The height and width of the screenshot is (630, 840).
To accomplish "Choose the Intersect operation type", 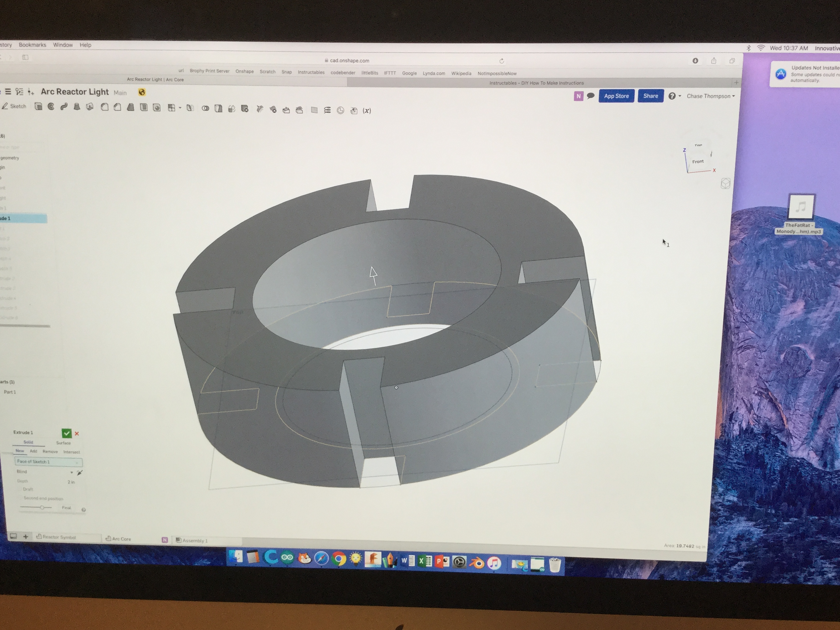I will pyautogui.click(x=71, y=452).
